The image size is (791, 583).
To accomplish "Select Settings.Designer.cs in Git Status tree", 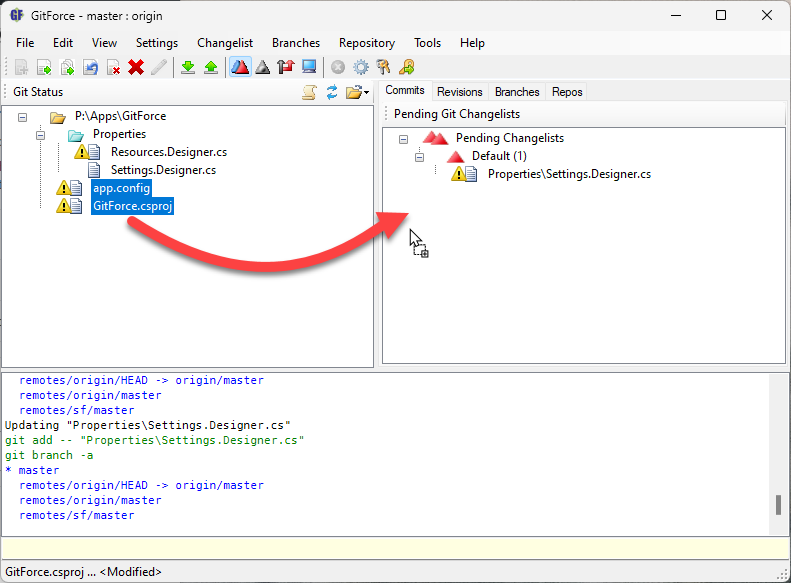I will pos(163,170).
